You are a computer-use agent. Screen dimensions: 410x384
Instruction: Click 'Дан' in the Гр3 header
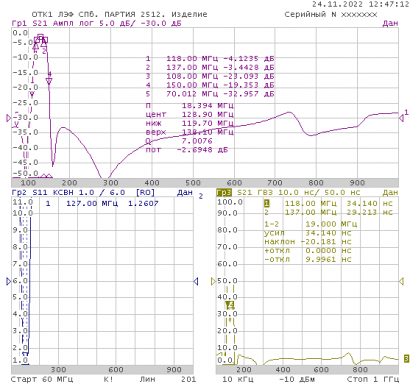click(x=390, y=193)
